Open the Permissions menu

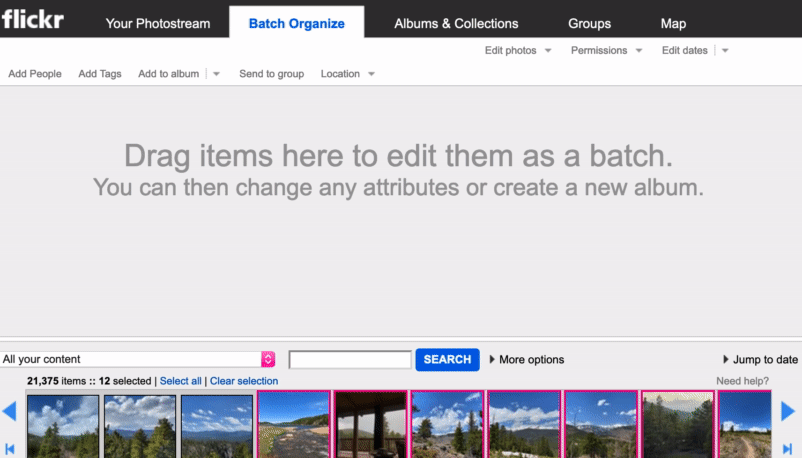(x=599, y=50)
